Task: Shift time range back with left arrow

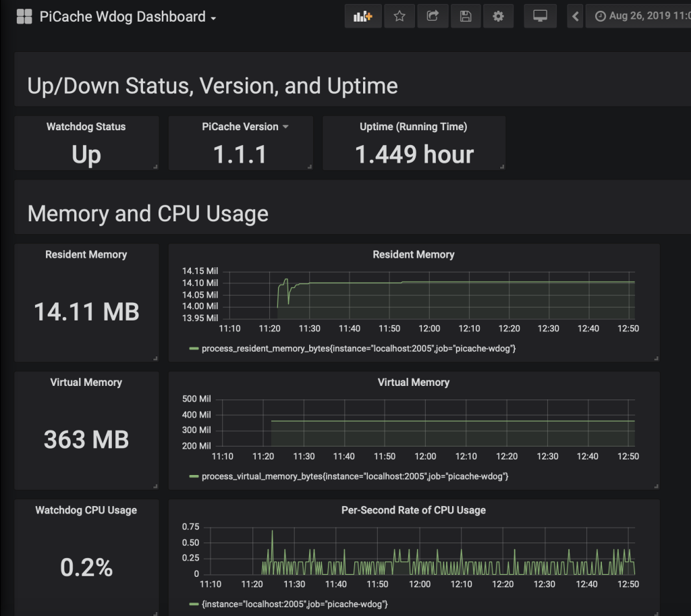Action: [x=575, y=16]
